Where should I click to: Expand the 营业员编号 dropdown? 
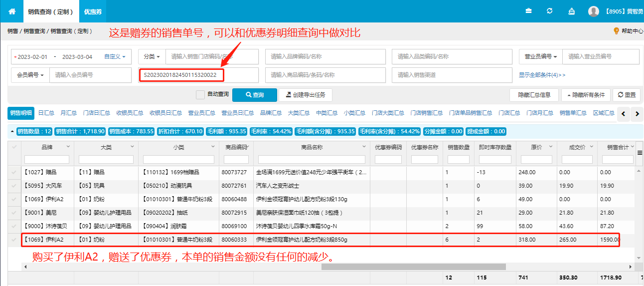point(541,57)
